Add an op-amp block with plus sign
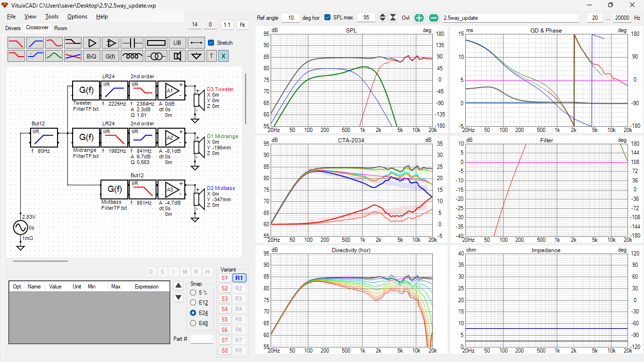 [x=110, y=42]
